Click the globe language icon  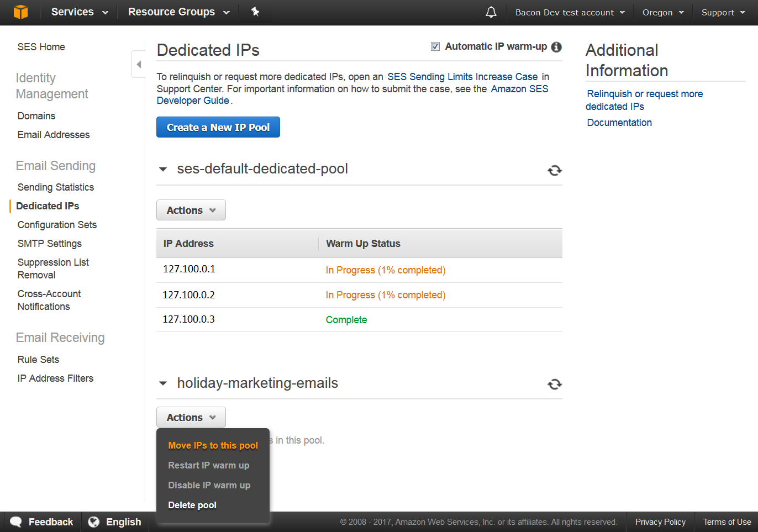pyautogui.click(x=94, y=522)
